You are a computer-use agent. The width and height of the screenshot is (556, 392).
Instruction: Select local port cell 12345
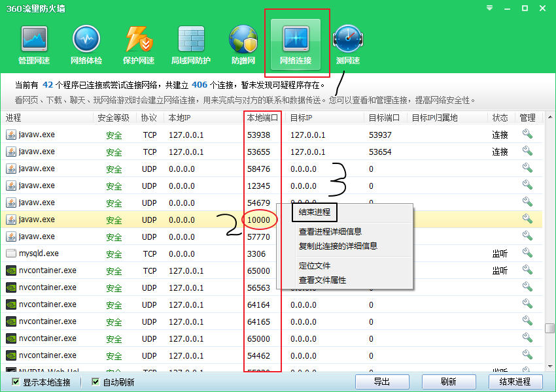click(x=258, y=186)
